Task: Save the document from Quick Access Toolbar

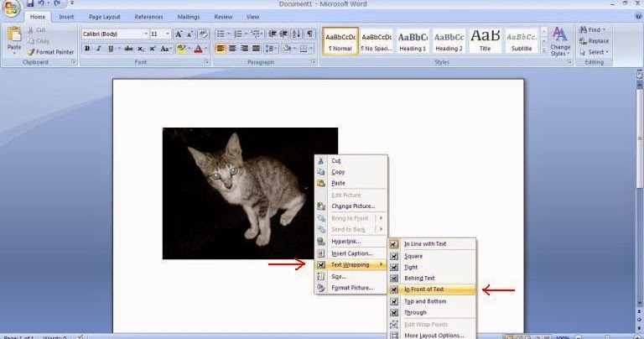Action: tap(30, 3)
